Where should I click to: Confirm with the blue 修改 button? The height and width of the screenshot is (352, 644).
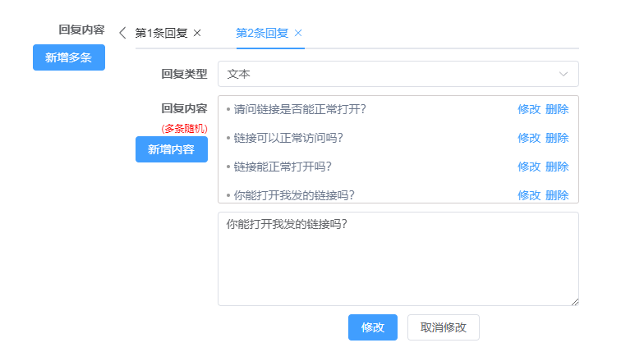click(373, 327)
